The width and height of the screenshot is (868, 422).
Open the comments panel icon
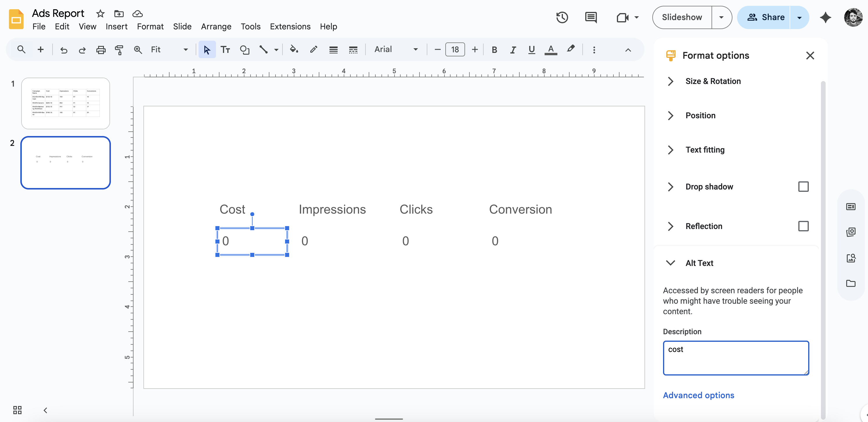591,17
